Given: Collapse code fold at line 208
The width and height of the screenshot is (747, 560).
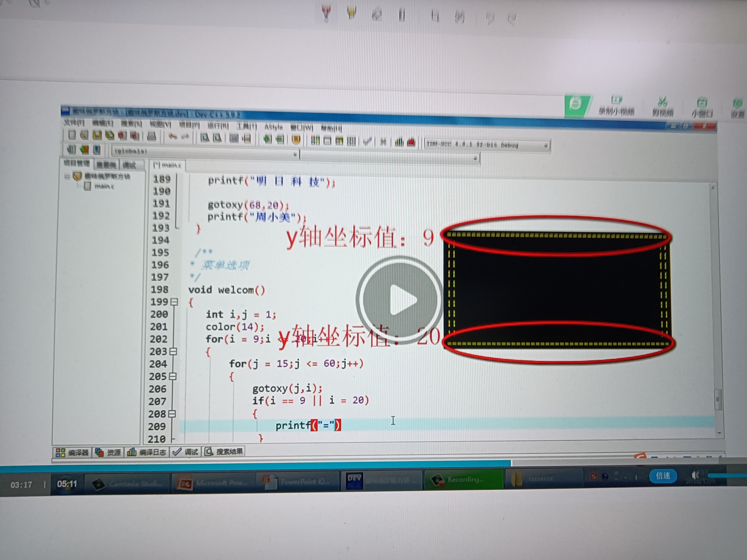Looking at the screenshot, I should tap(172, 414).
